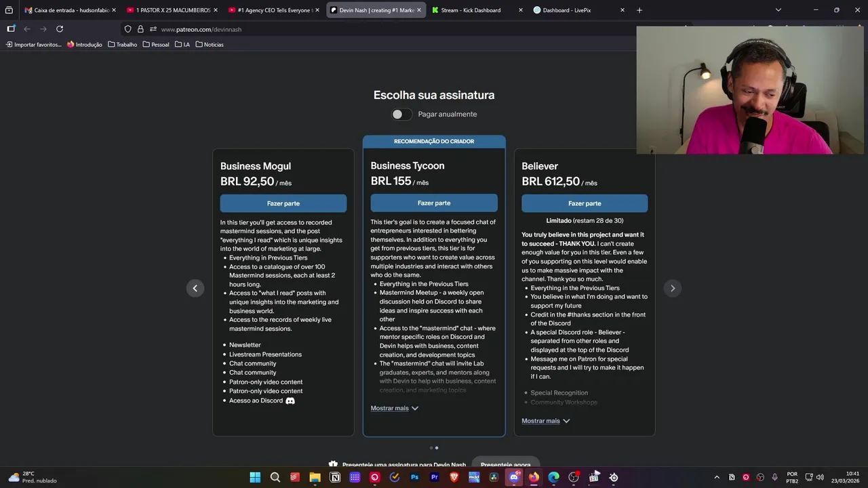The image size is (868, 488).
Task: Expand the Notícias bookmarks folder
Action: (210, 45)
